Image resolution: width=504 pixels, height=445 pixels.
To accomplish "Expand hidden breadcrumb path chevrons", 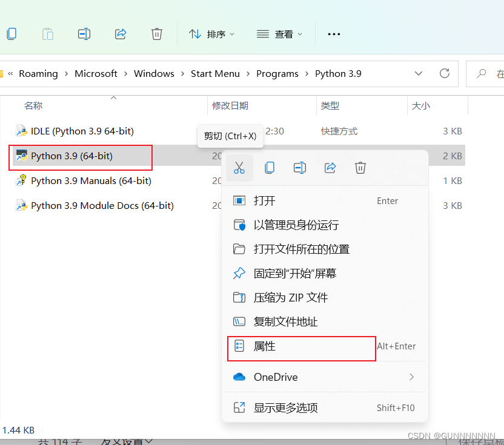I will [x=10, y=74].
